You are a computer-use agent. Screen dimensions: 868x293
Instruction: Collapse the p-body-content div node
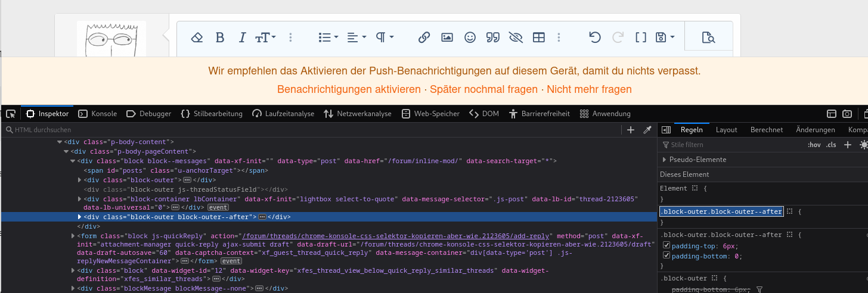point(59,142)
